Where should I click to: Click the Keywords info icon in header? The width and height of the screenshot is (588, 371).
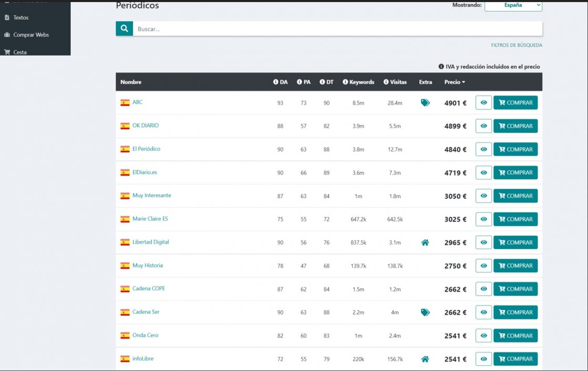pos(345,82)
